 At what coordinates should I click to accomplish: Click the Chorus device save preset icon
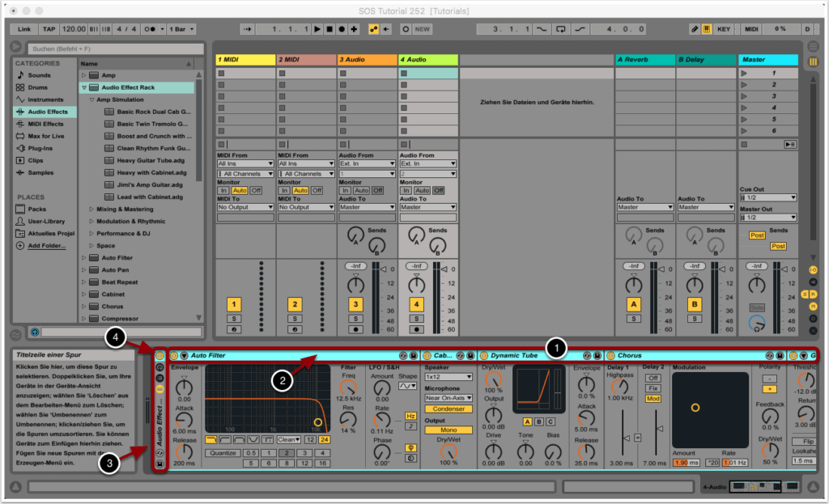click(x=779, y=355)
